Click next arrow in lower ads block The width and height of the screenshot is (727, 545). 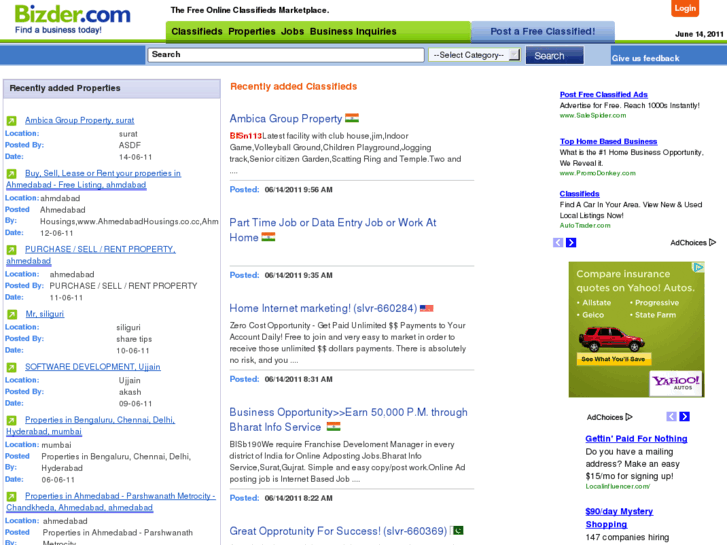pos(684,417)
